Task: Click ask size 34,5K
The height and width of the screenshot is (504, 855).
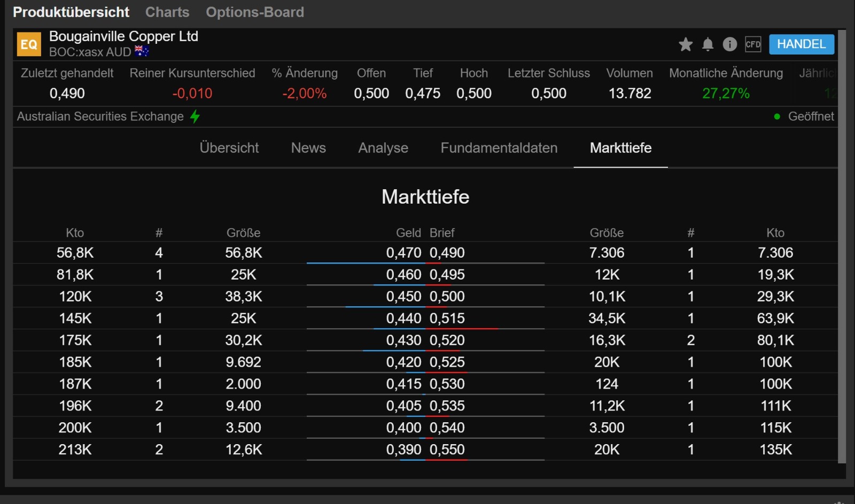Action: point(607,319)
